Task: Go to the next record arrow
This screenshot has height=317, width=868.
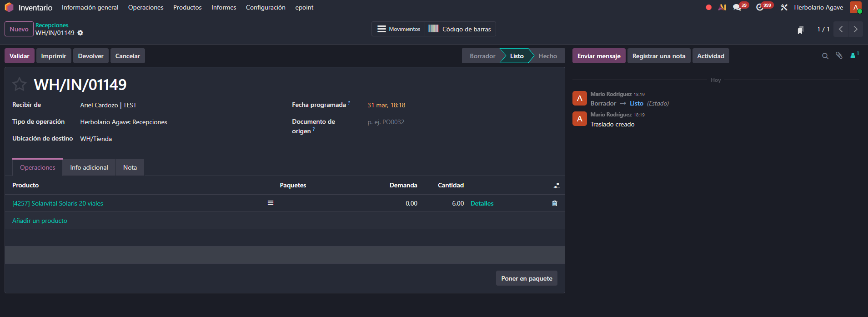Action: [x=855, y=29]
